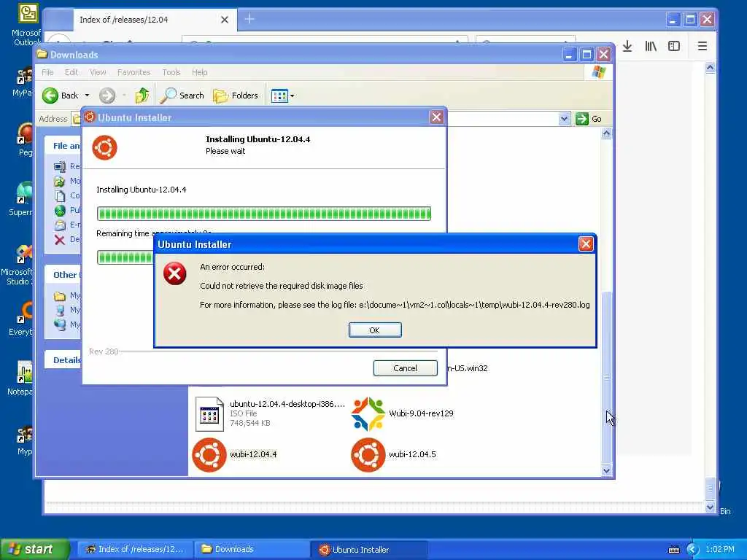Click the Details panel header

point(64,360)
